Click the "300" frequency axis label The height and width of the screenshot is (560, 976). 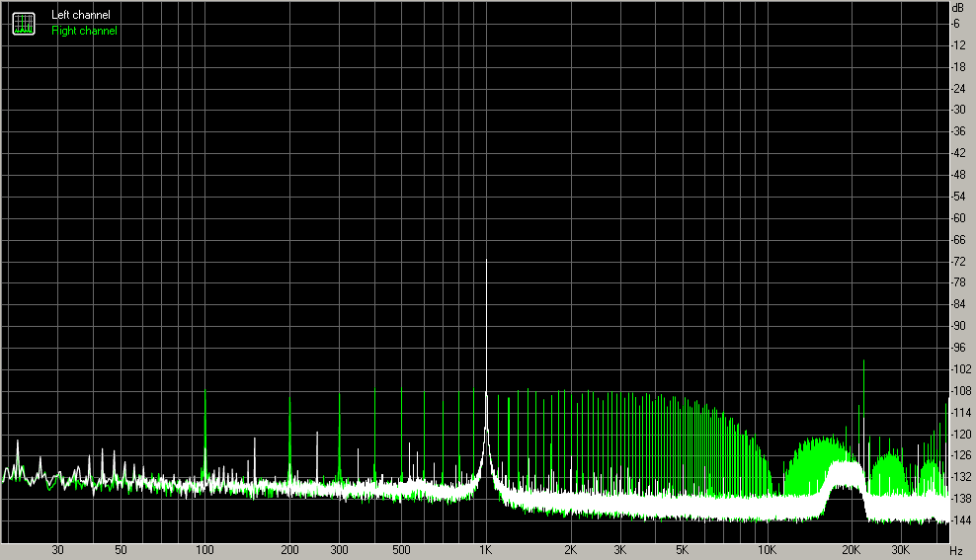click(x=339, y=550)
